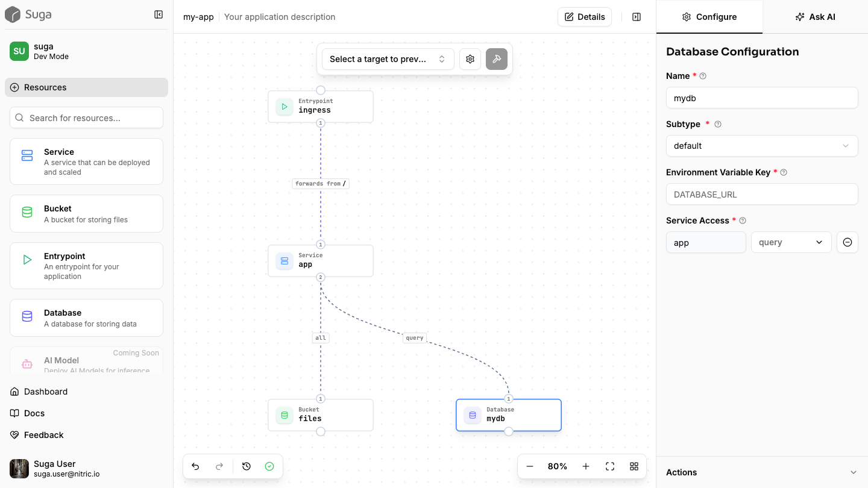Viewport: 868px width, 488px height.
Task: Open the Subtype default dropdown
Action: pyautogui.click(x=762, y=146)
